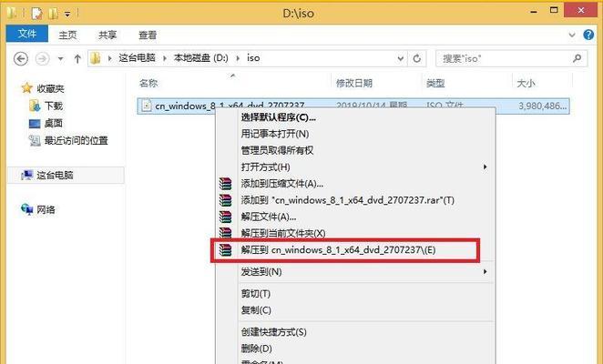Focus the 搜索"iso" search field
Screen dimensions: 603x364
(x=512, y=58)
